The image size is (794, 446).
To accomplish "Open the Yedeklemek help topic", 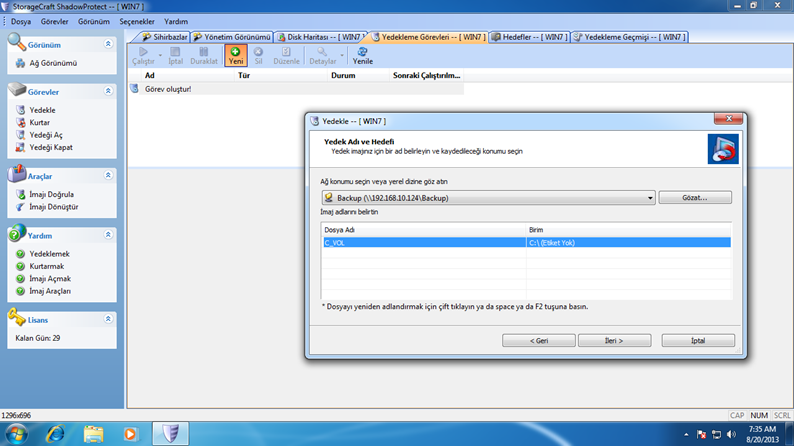I will (x=49, y=254).
